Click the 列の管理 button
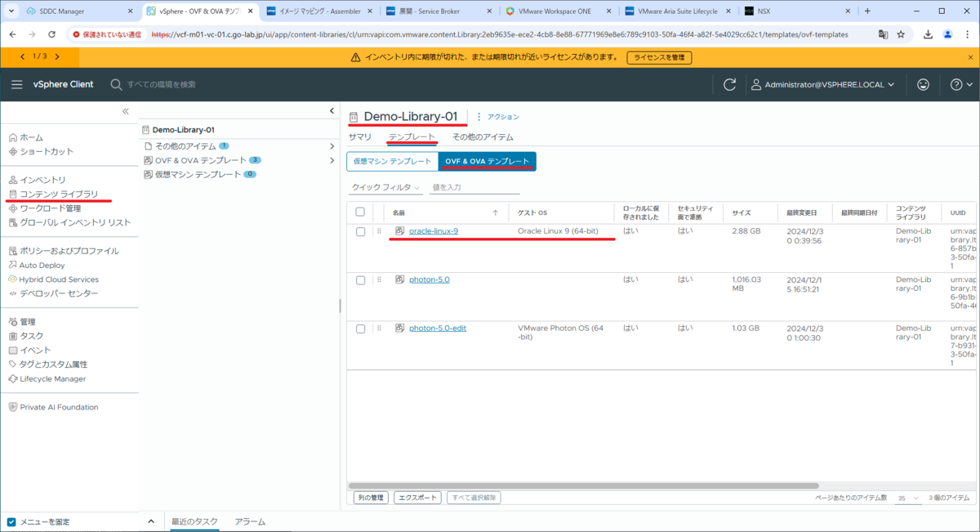 point(370,498)
